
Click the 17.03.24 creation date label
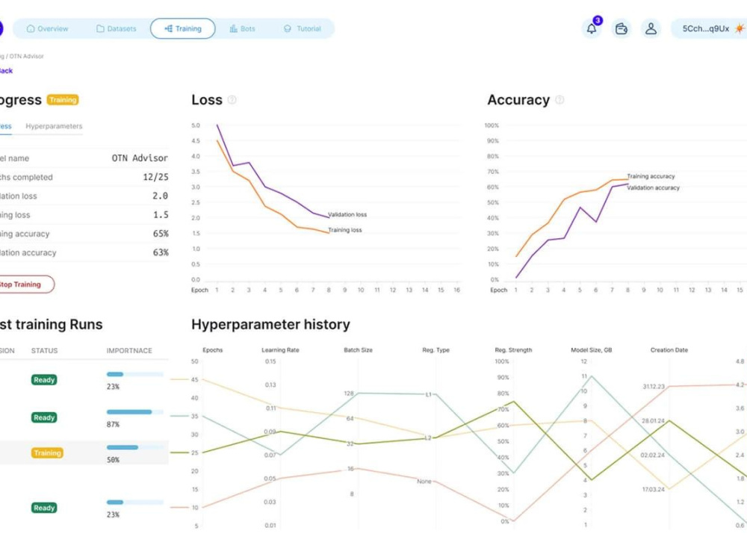click(x=653, y=490)
